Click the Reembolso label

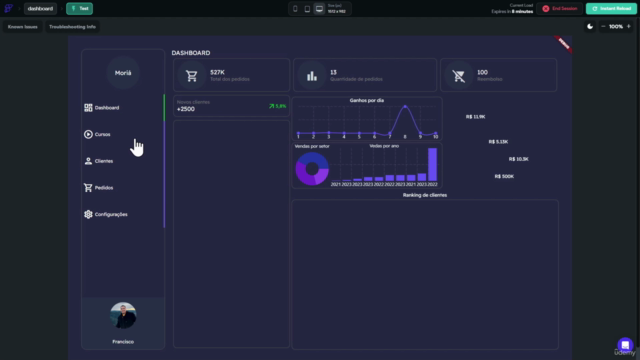(490, 79)
